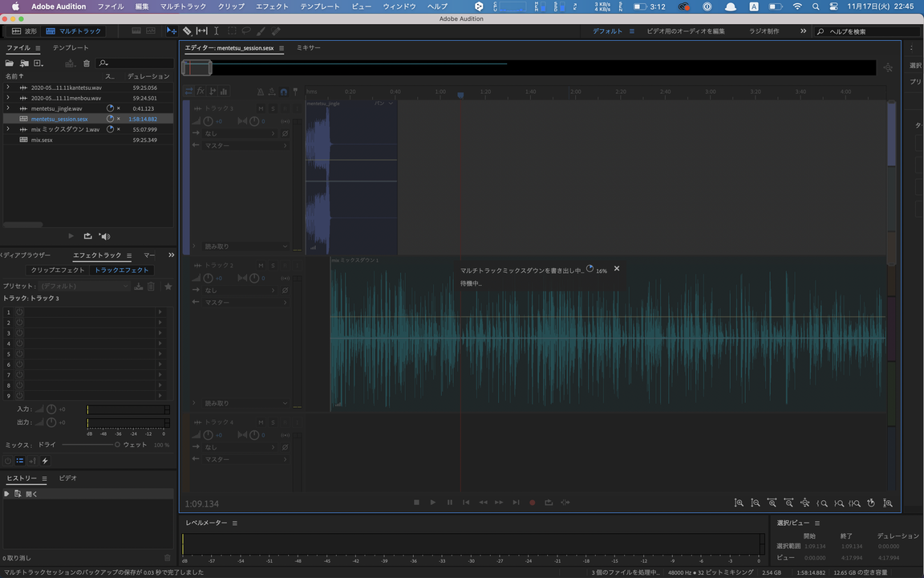Click Zoom In Amplitude icon
Screen dimensions: 924x578
pyautogui.click(x=739, y=503)
